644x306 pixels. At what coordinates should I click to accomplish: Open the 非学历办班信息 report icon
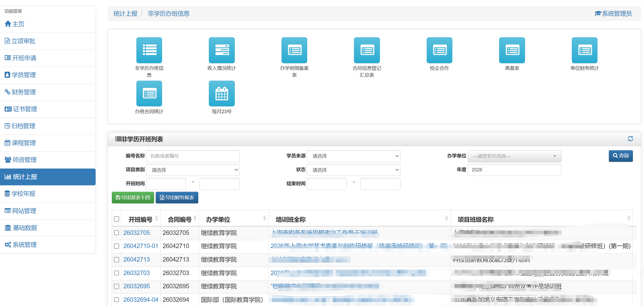click(x=149, y=50)
